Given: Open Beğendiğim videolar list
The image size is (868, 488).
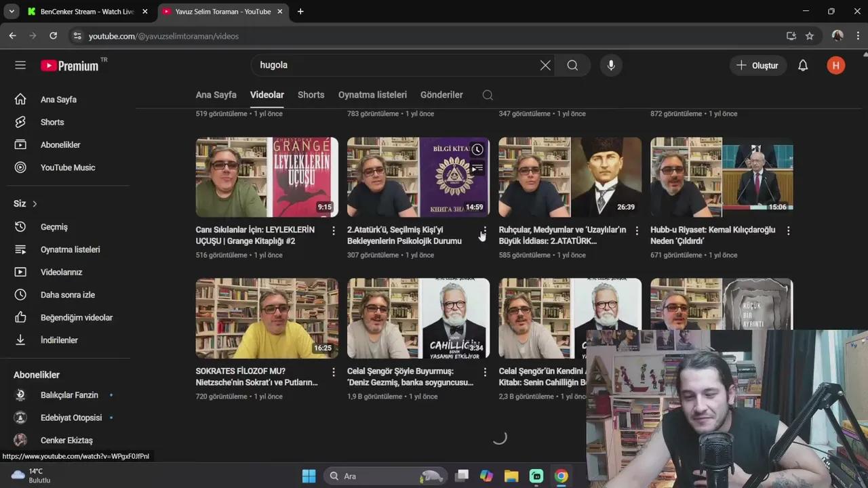Looking at the screenshot, I should (68, 317).
